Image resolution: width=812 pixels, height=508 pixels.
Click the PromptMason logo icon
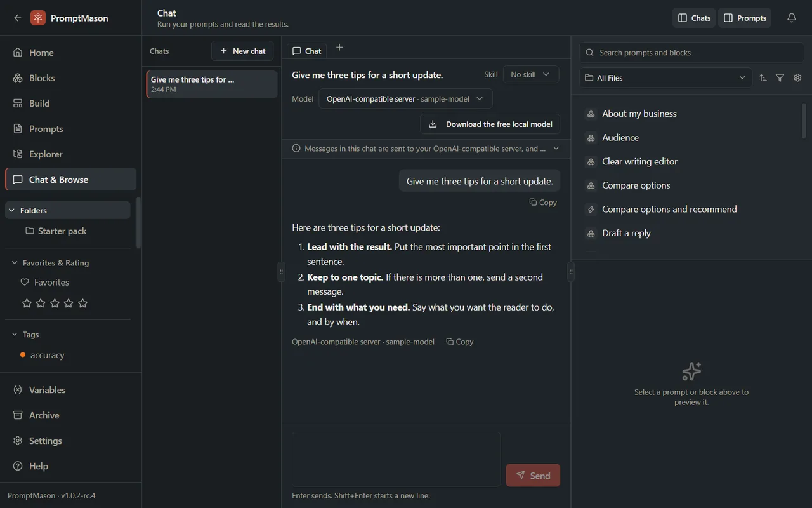pyautogui.click(x=38, y=18)
